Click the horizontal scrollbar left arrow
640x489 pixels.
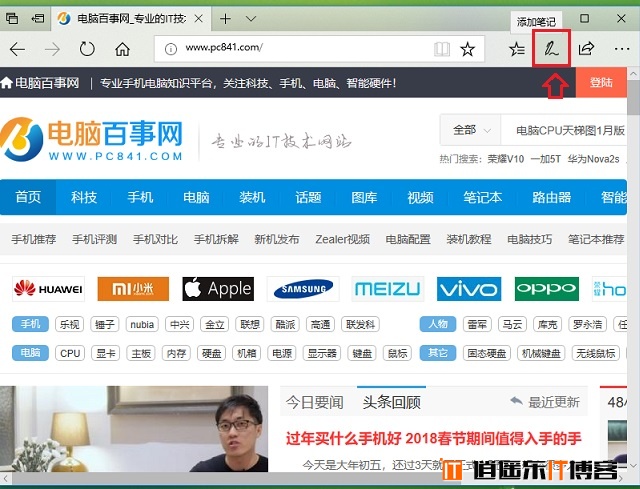tap(6, 478)
